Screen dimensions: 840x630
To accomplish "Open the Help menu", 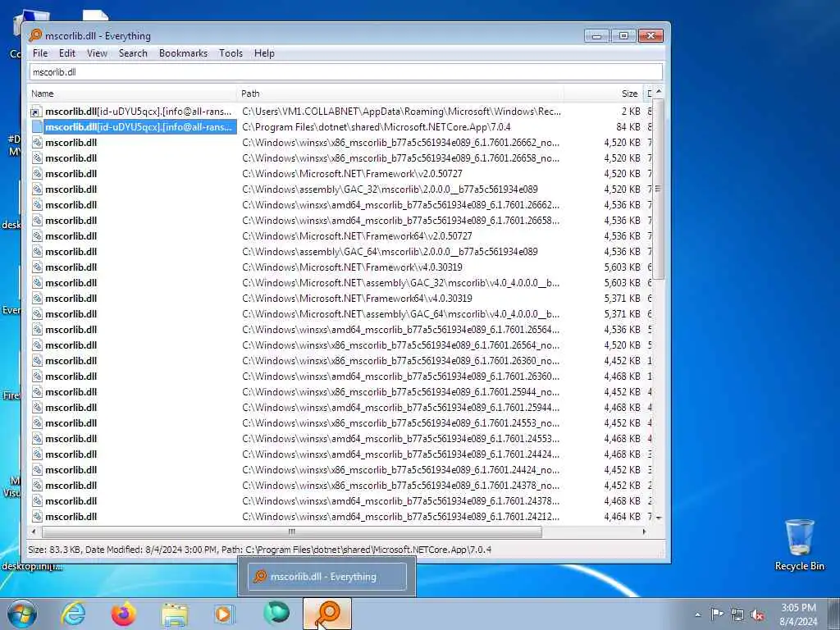I will coord(264,53).
